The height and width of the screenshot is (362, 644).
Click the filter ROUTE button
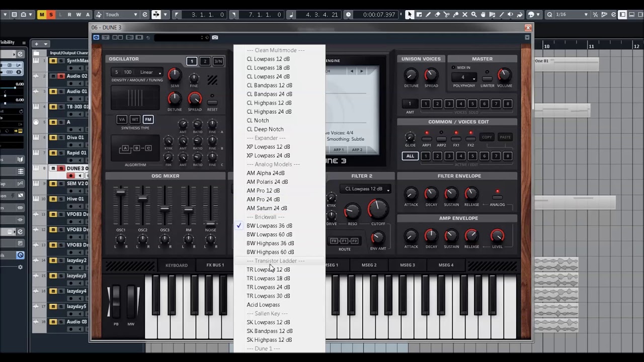tap(345, 241)
